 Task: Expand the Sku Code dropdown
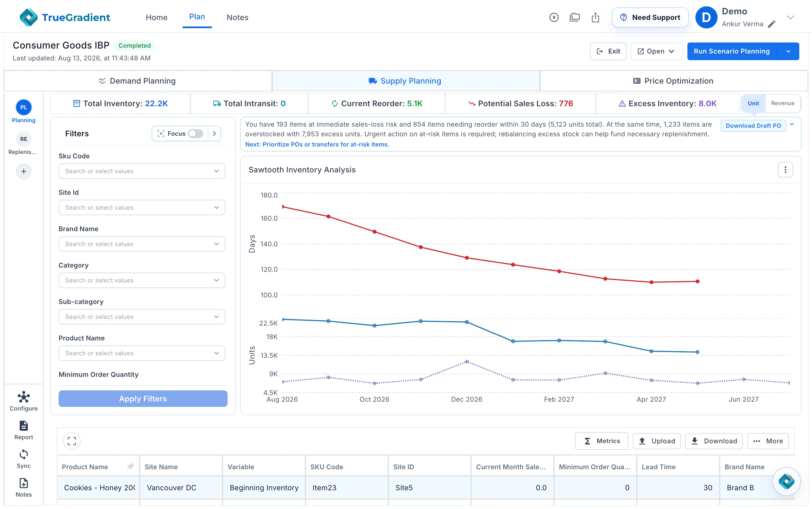[142, 171]
